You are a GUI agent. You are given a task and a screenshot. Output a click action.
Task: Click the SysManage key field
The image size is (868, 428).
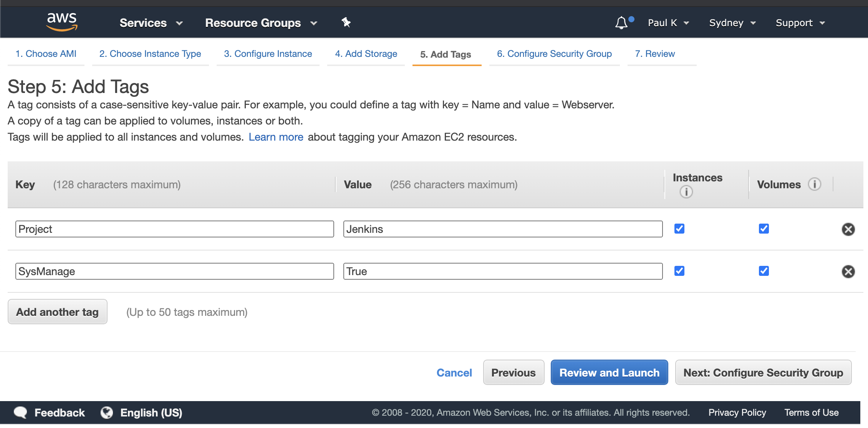(x=175, y=271)
